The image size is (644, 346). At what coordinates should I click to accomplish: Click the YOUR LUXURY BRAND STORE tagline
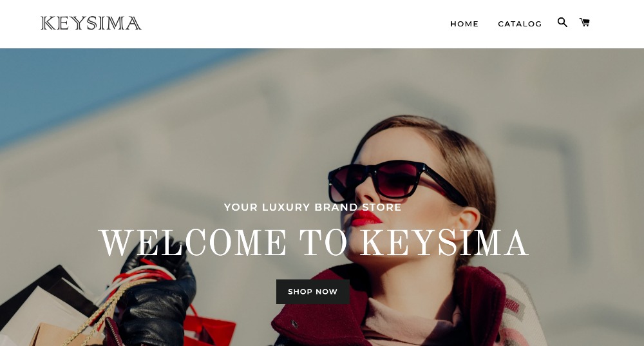[x=312, y=207]
